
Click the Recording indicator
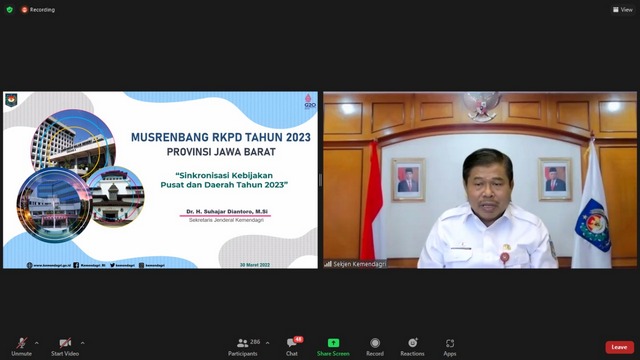click(38, 9)
